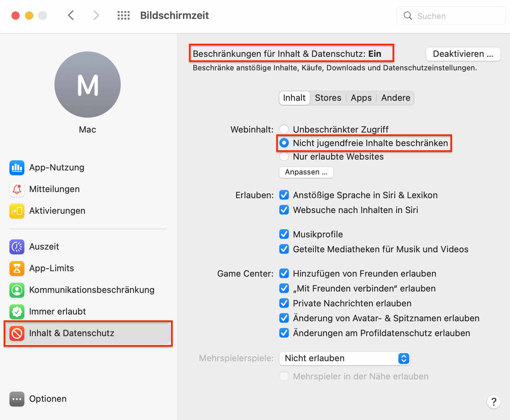Show all preferences with grid icon
Screen dimensions: 510x420
123,16
